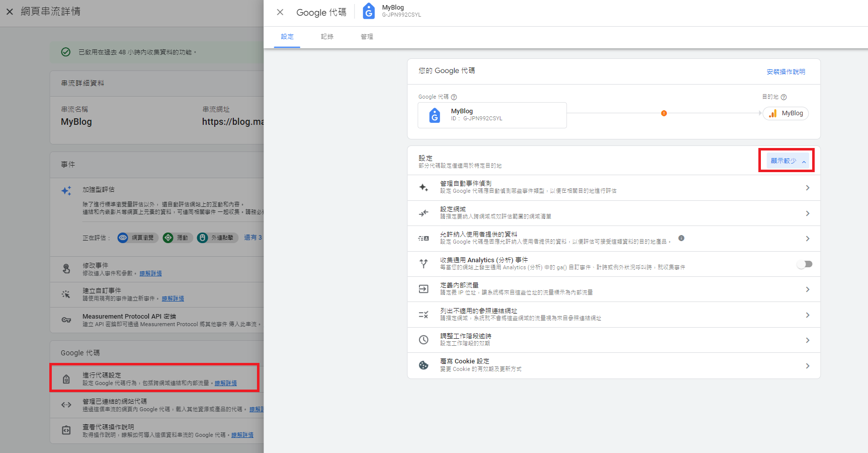Click the help icon beside 目的地 label
868x453 pixels.
pos(784,97)
